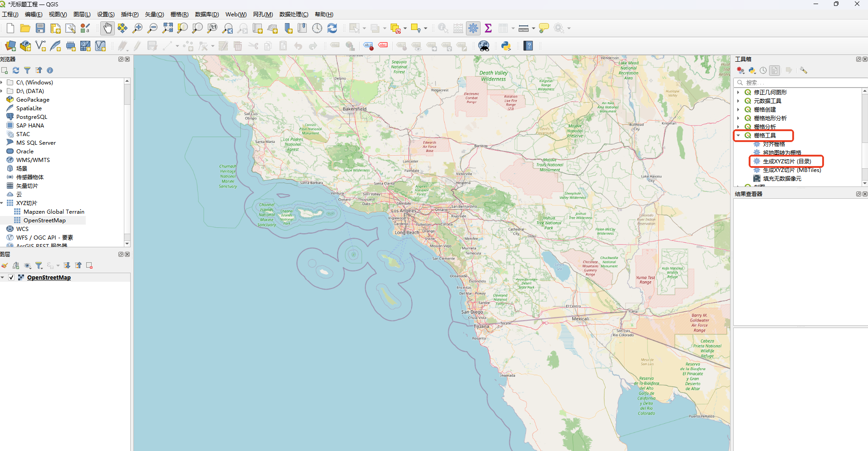
Task: Select the Zoom Out magnifier tool
Action: tap(152, 28)
